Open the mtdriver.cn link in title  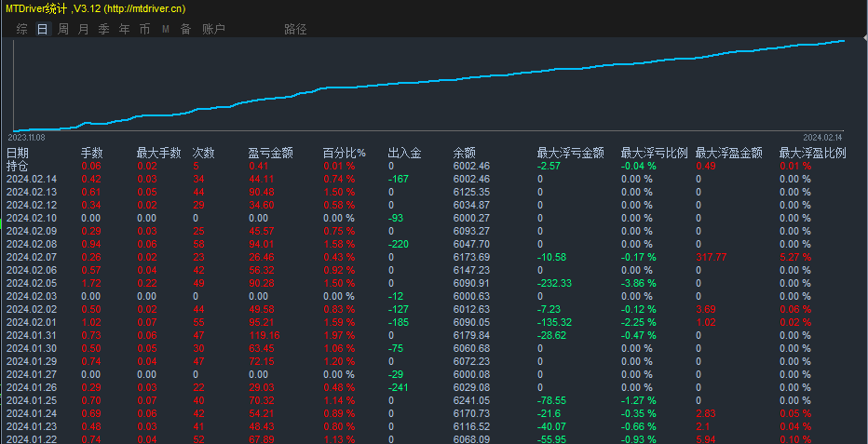(x=144, y=8)
